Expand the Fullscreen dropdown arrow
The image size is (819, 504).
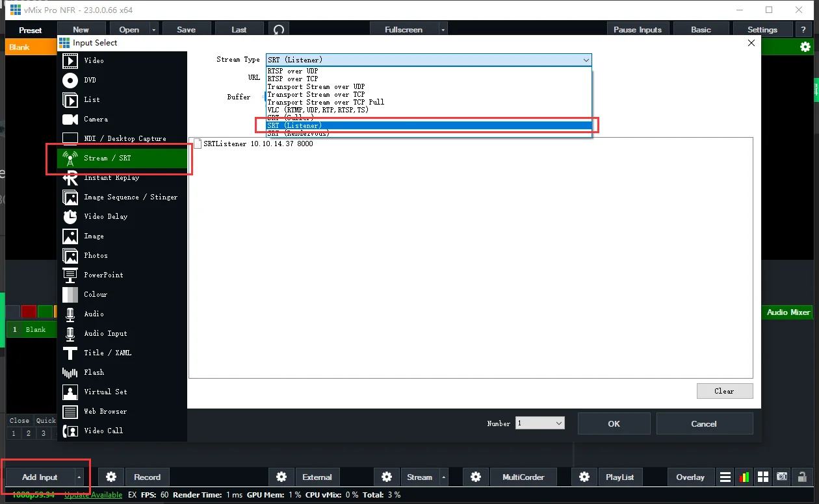pyautogui.click(x=443, y=29)
